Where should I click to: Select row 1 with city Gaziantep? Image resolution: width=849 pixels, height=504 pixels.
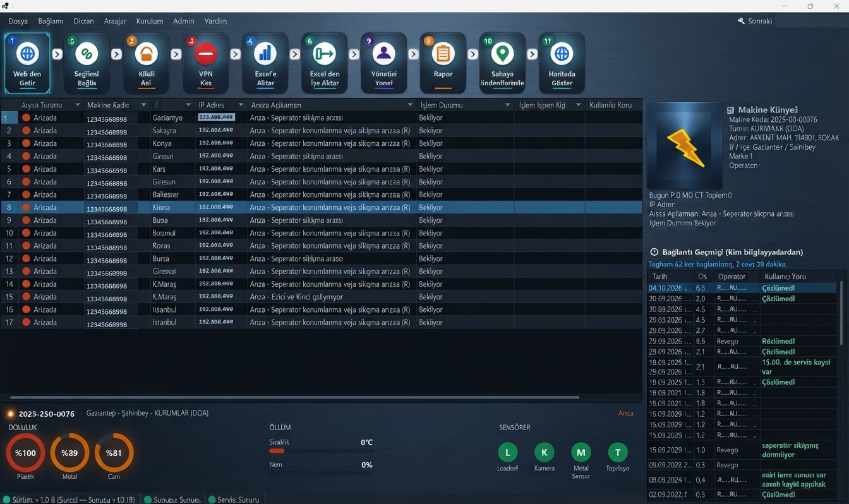321,117
